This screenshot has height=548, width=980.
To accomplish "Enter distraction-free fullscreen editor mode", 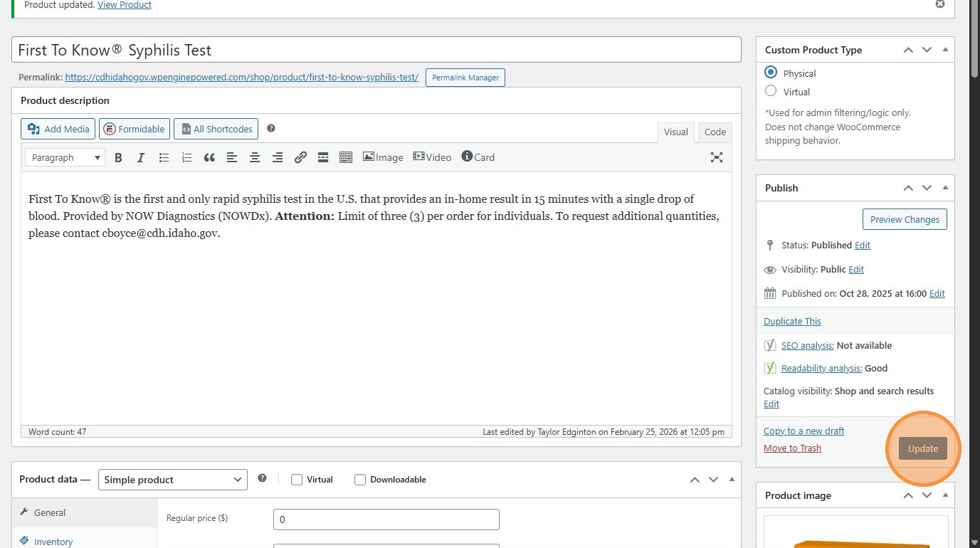I will [x=717, y=157].
